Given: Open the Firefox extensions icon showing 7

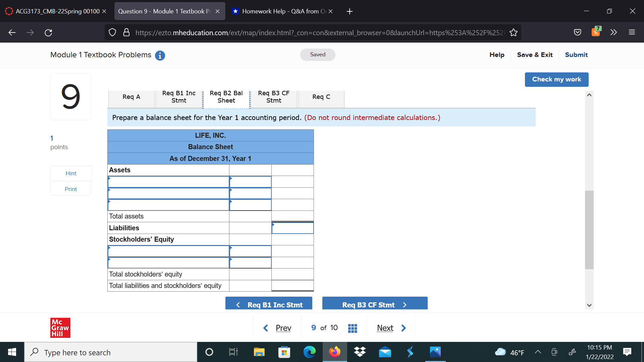Looking at the screenshot, I should coord(596,32).
